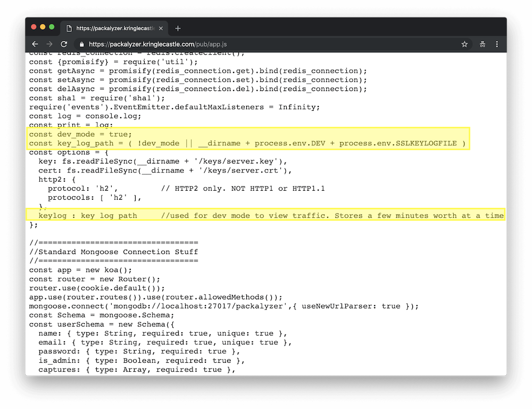Viewport: 532px width, 409px height.
Task: Click the red window close button
Action: pos(34,27)
